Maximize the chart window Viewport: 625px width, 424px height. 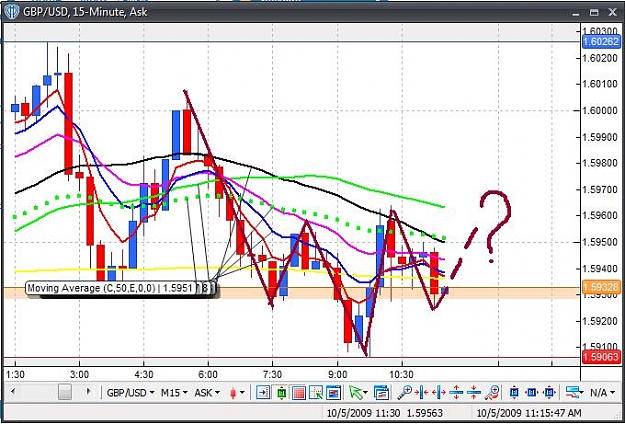coord(594,13)
